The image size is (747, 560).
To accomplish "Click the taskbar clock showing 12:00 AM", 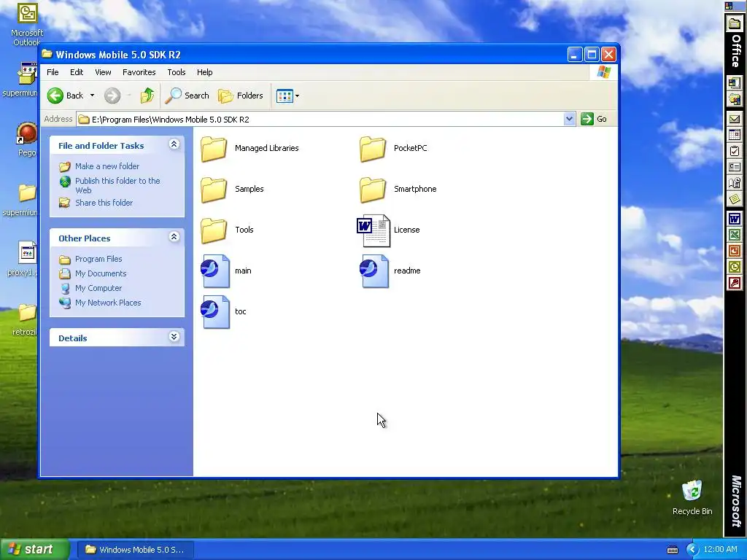I will (720, 550).
